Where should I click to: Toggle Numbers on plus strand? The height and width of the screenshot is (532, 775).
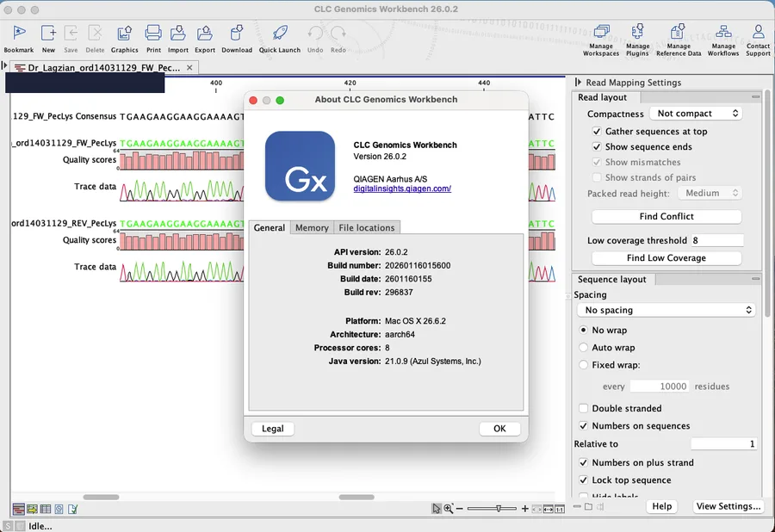[x=583, y=463]
